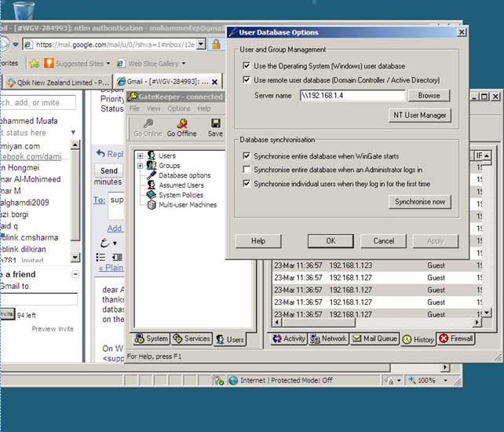Select chat contact alghamdi2009
The height and width of the screenshot is (432, 504).
(x=25, y=203)
